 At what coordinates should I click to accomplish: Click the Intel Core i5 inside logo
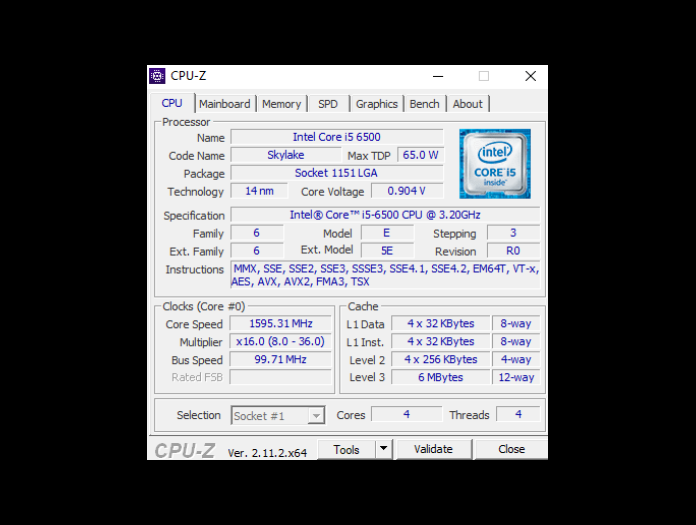click(x=495, y=163)
